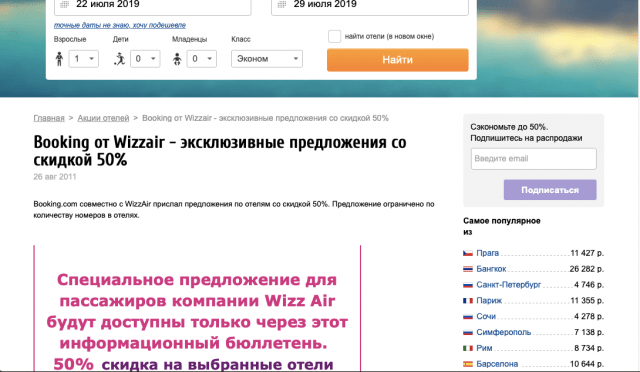Click the price 4 746 р.
Viewport: 640px width, 372px height.
coord(589,285)
